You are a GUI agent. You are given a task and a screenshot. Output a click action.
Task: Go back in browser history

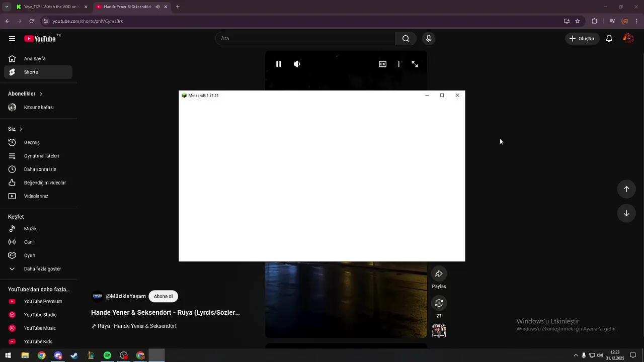click(7, 21)
